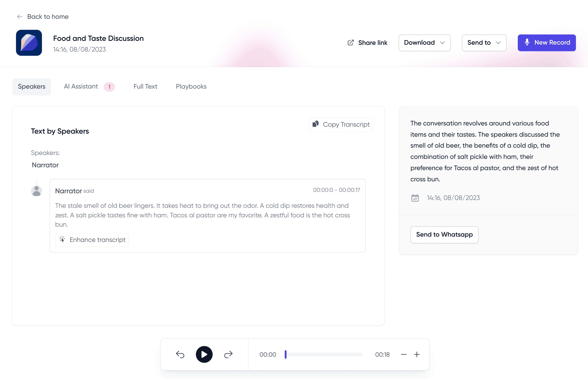This screenshot has height=379, width=588.
Task: Click the microphone icon on New Record
Action: pos(527,42)
